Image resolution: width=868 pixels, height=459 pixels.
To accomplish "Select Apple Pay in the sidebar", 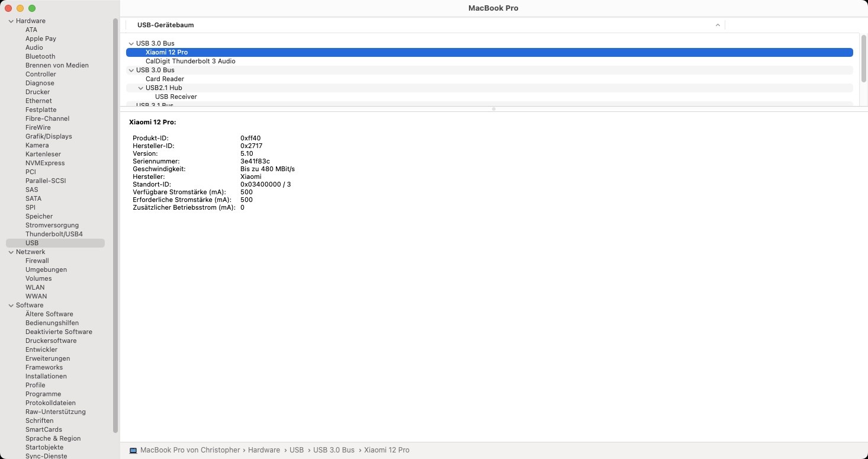I will [41, 38].
